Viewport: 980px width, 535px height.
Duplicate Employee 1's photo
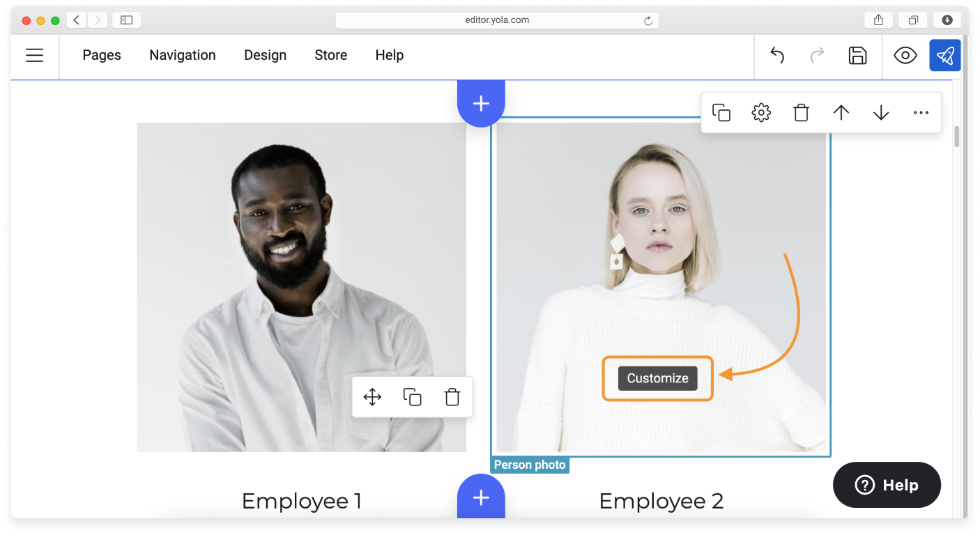point(412,396)
